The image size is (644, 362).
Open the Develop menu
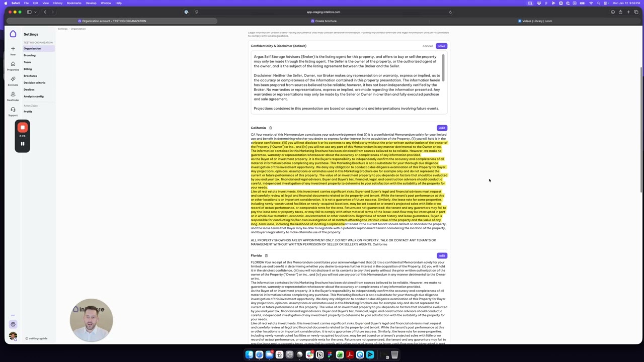[91, 3]
